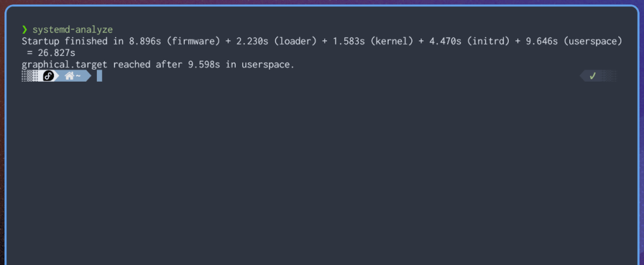Place cursor at the terminal cursor block
This screenshot has width=644, height=265.
99,76
